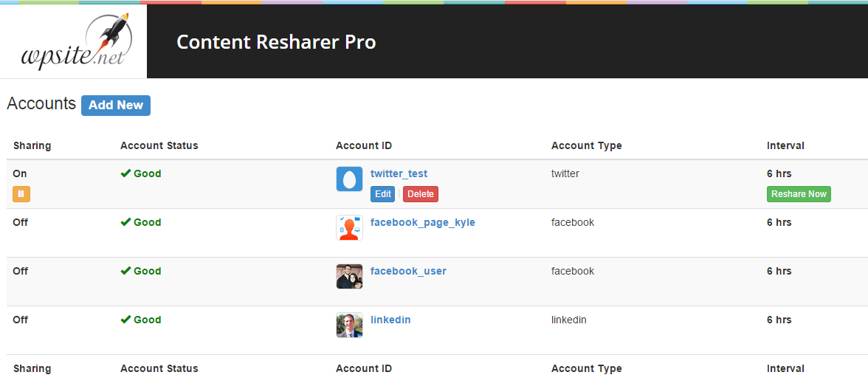Click the bottom Account Type footer header

click(x=587, y=368)
